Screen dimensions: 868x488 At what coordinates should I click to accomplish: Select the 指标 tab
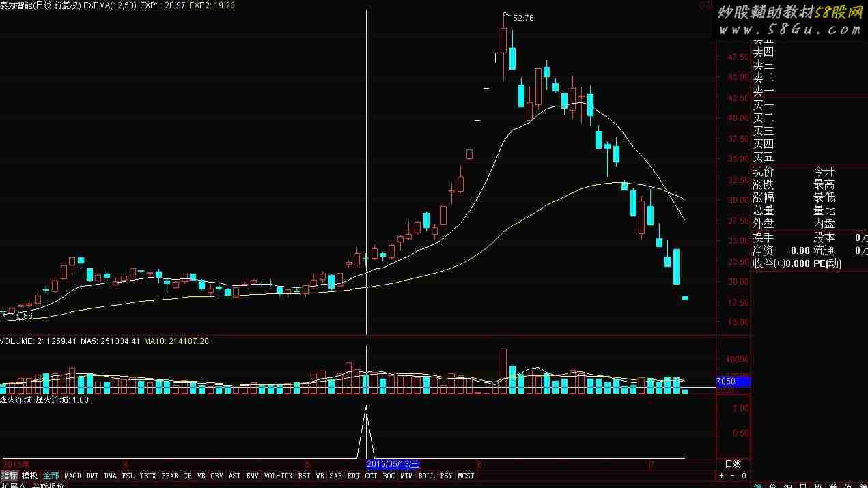[x=10, y=476]
